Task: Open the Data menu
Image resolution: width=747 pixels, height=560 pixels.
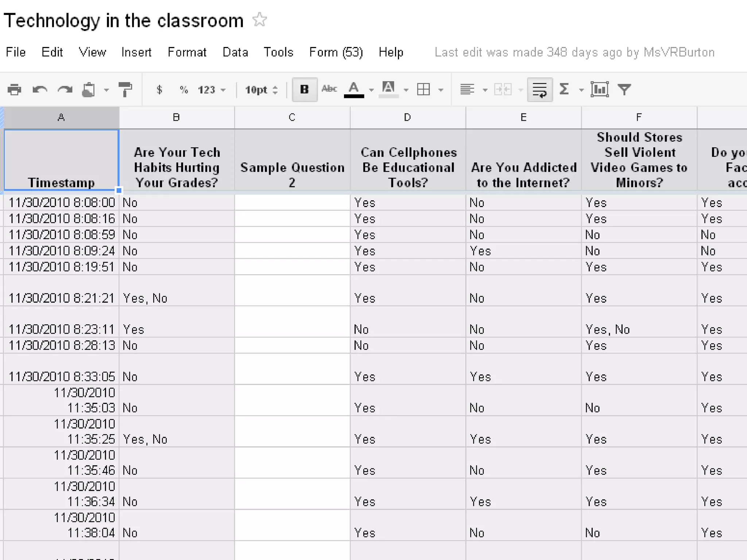Action: [x=235, y=52]
